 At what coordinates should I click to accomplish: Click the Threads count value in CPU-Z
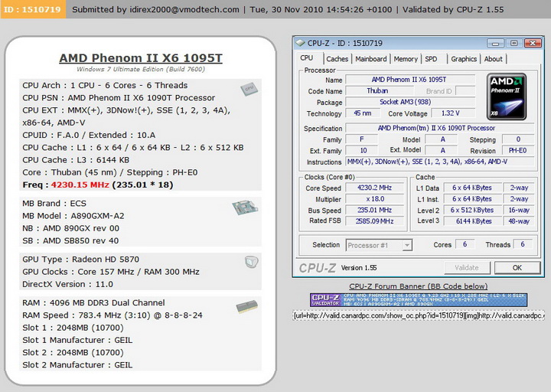coord(523,244)
